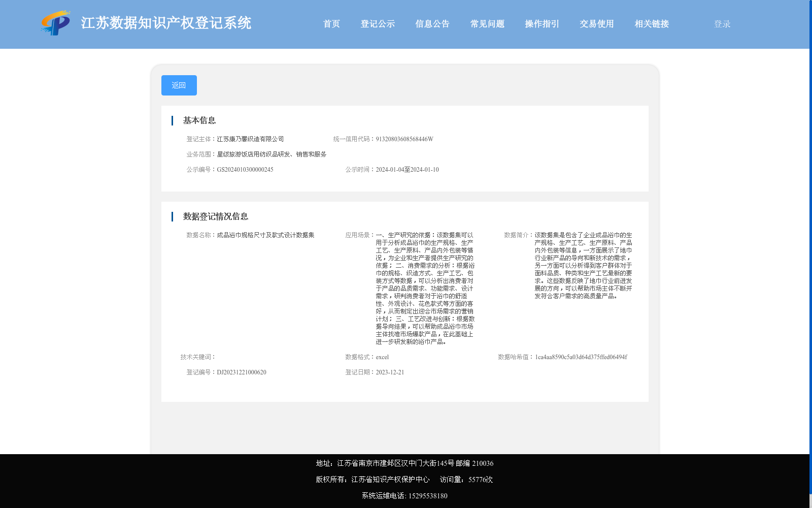Open the 首页 navigation item
Viewport: 812px width, 508px height.
(331, 24)
